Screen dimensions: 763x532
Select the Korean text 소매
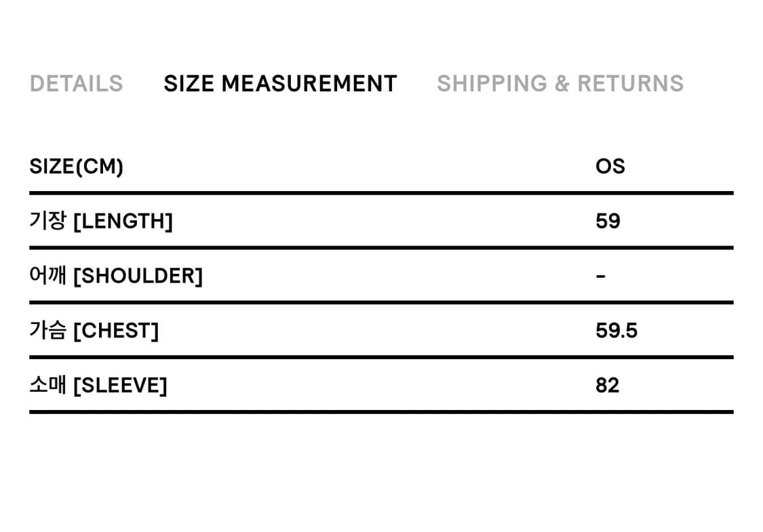[x=47, y=386]
